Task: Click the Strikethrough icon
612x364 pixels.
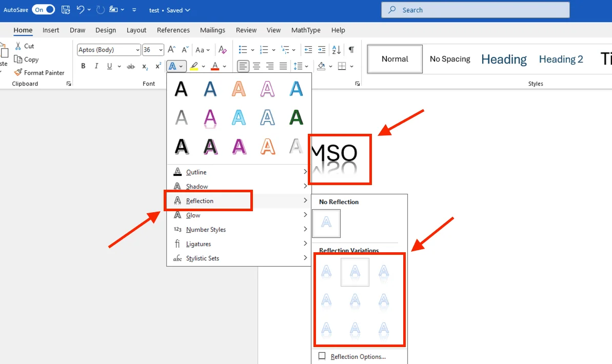Action: coord(131,66)
